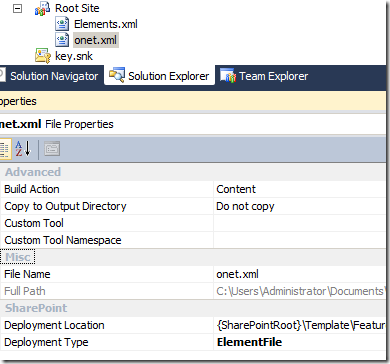The height and width of the screenshot is (364, 390).
Task: Switch to Categorized view in Properties toolbar
Action: coord(5,149)
